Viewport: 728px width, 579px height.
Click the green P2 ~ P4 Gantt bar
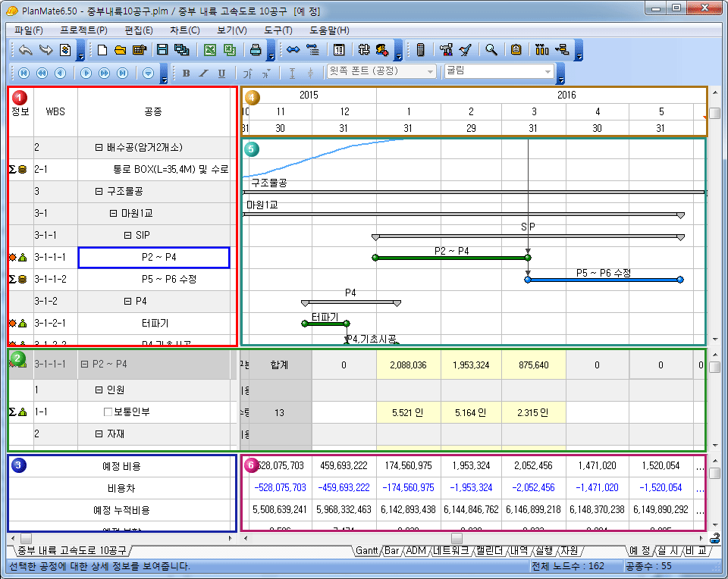[x=451, y=258]
